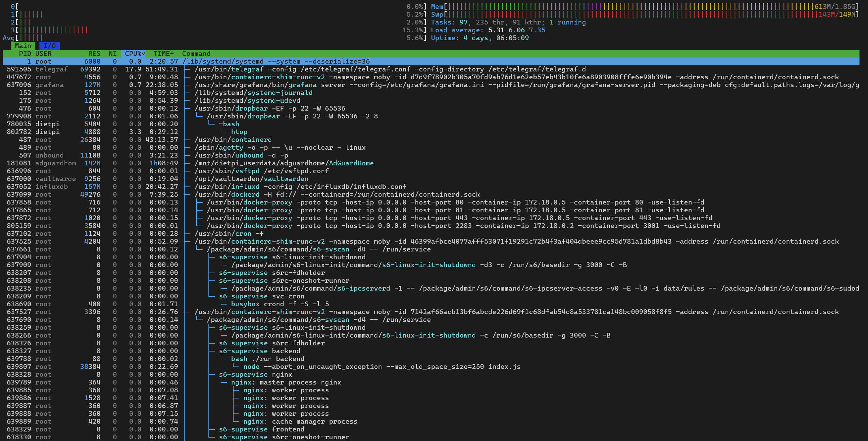Click the 1h08:49 TIME+ value

tap(164, 163)
